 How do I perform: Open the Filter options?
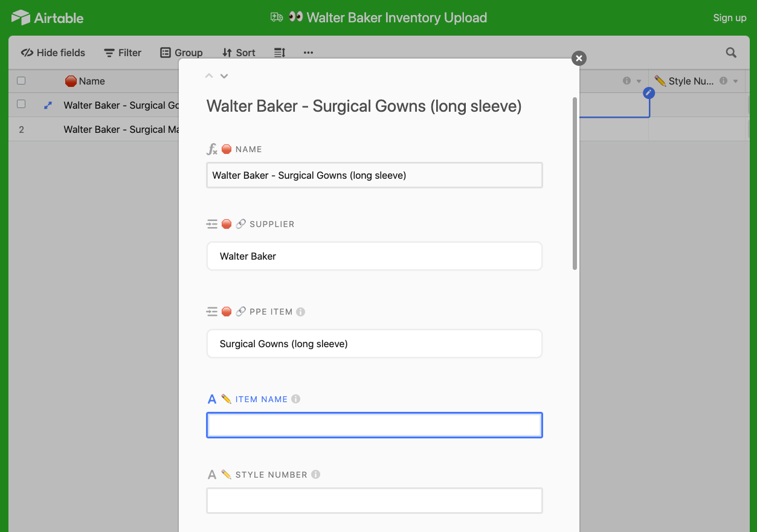(123, 53)
